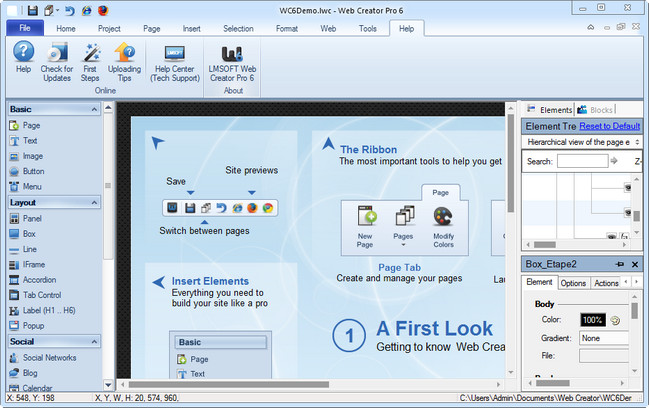Screen dimensions: 649x408
Task: Insert a Blog element
Action: (24, 373)
